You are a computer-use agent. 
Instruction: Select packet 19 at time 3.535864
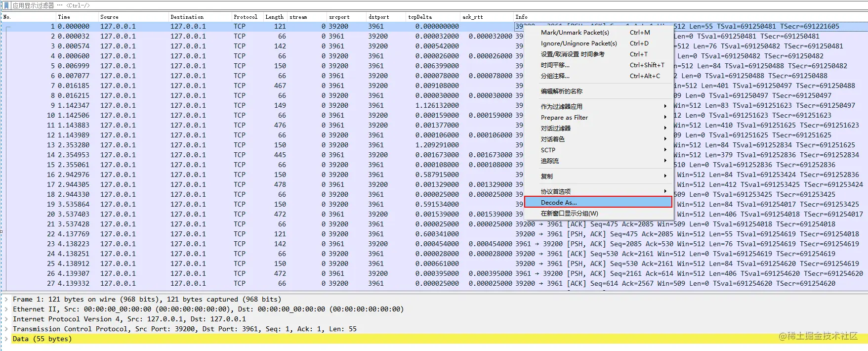click(435, 204)
